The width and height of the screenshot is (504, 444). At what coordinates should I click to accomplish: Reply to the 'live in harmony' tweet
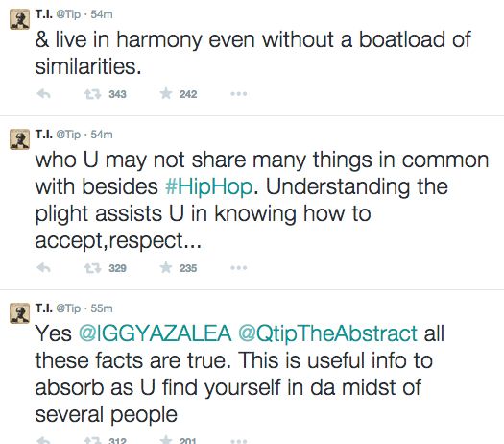click(x=44, y=94)
